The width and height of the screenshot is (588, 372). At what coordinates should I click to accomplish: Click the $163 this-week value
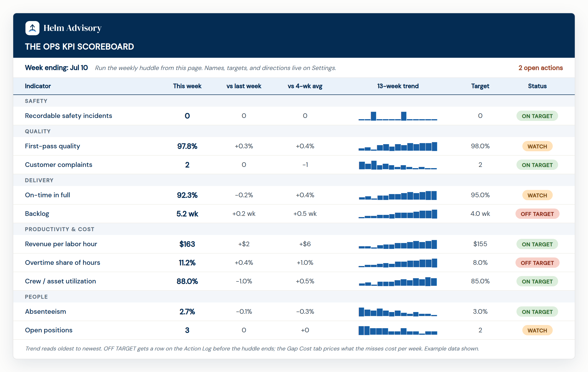(187, 244)
